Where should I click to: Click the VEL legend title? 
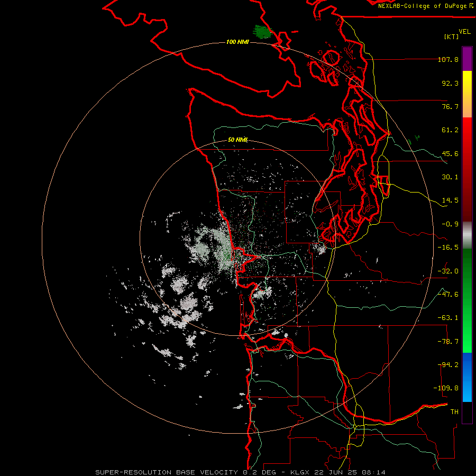click(464, 32)
